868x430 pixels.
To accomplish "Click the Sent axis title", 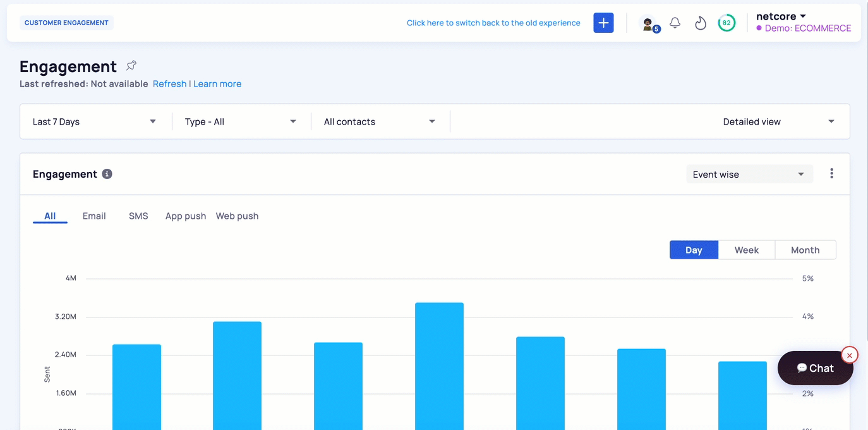I will [47, 374].
